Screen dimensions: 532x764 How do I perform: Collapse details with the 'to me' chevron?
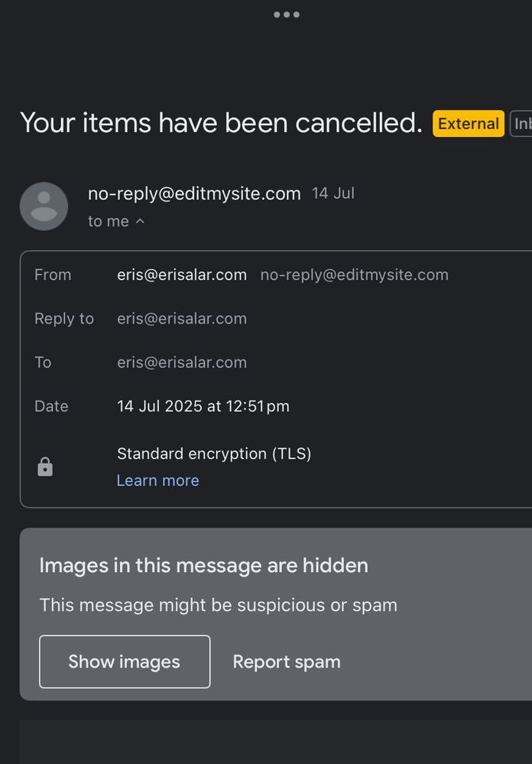[140, 222]
